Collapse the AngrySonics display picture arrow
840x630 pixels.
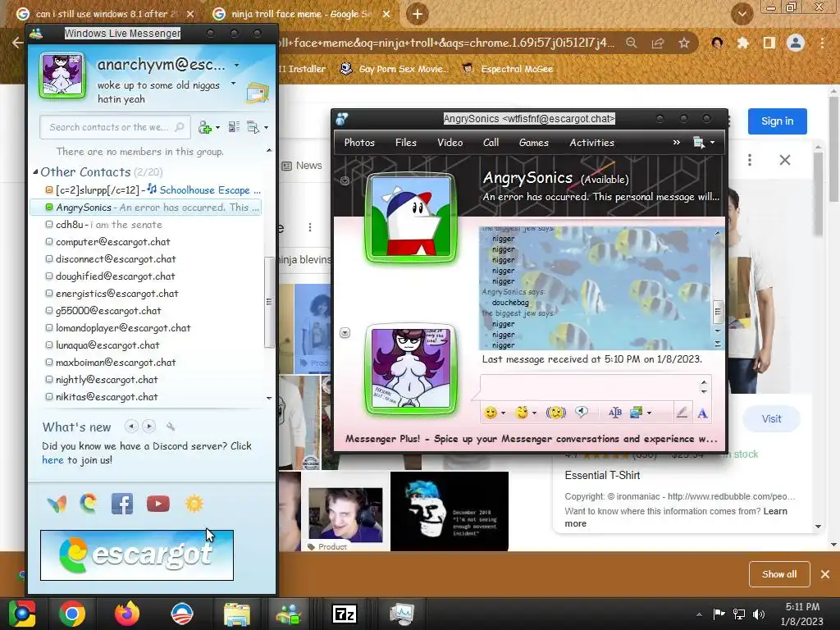pyautogui.click(x=345, y=180)
